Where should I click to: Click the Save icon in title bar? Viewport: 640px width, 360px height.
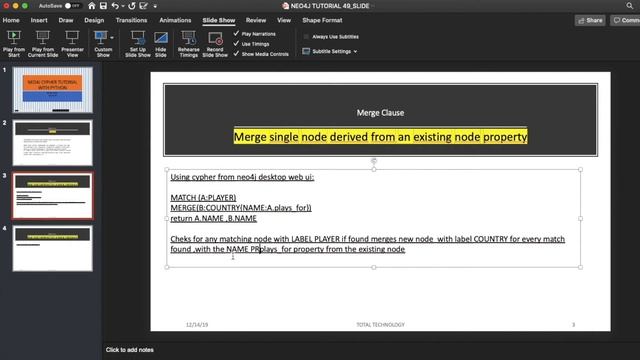pyautogui.click(x=103, y=6)
